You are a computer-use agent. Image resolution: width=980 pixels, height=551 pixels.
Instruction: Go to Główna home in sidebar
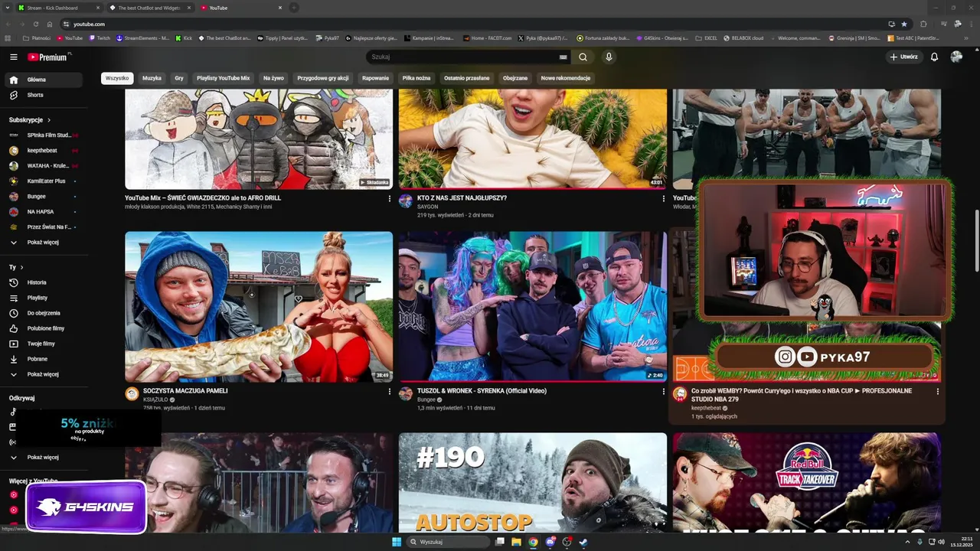tap(44, 80)
